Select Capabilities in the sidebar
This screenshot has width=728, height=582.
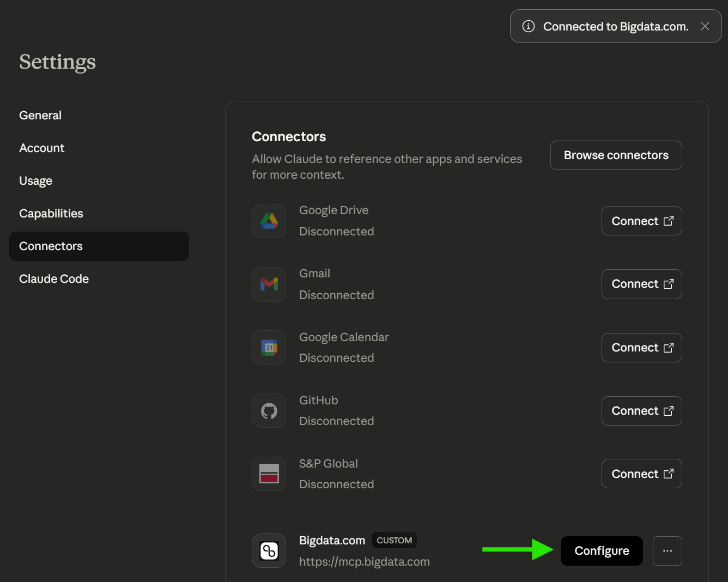(x=51, y=214)
